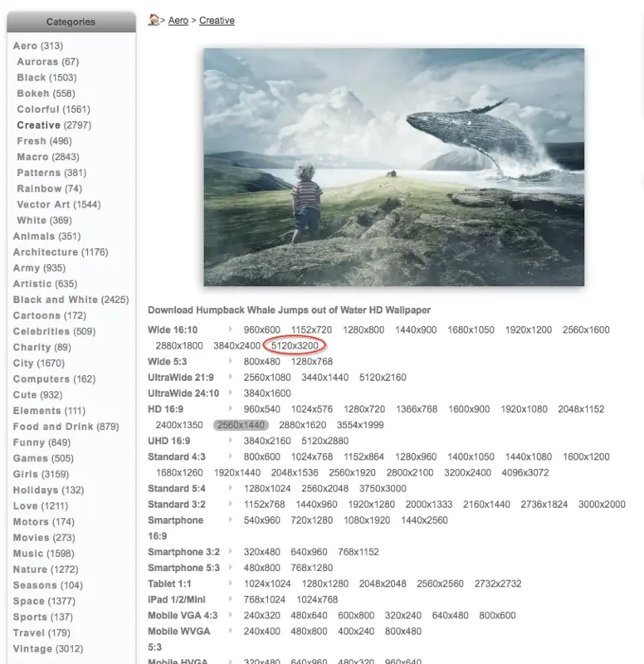Open the Bokeh subcategory

[x=46, y=93]
